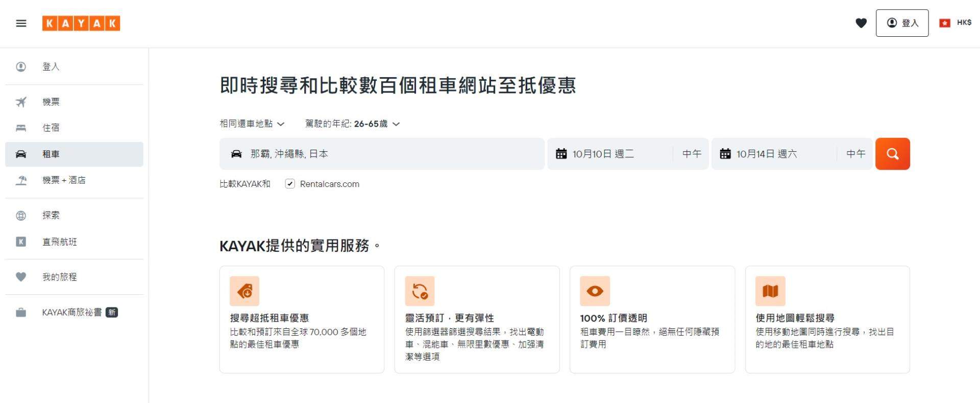Screen dimensions: 980x403
Task: Click the globe icon in sidebar
Action: click(21, 216)
